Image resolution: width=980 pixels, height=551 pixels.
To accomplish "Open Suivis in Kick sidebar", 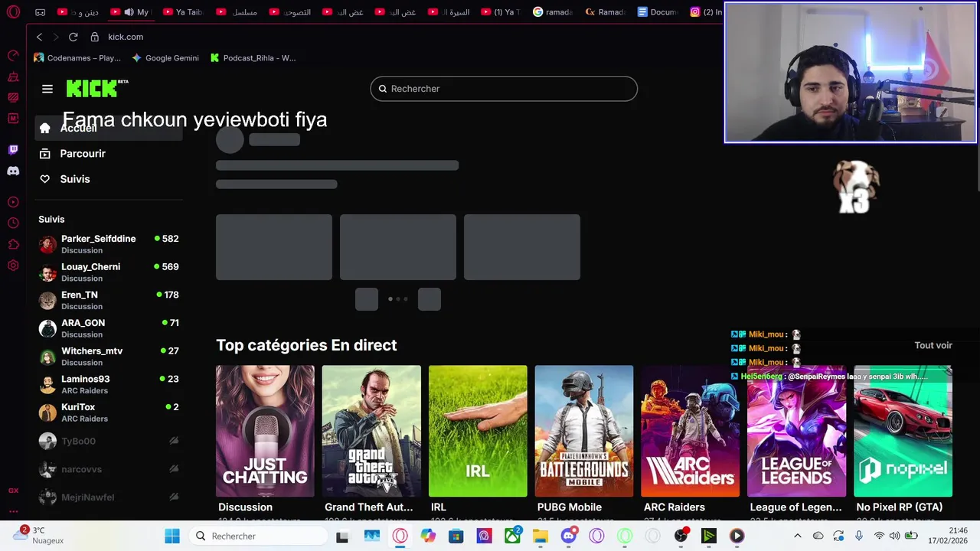I will [109, 179].
